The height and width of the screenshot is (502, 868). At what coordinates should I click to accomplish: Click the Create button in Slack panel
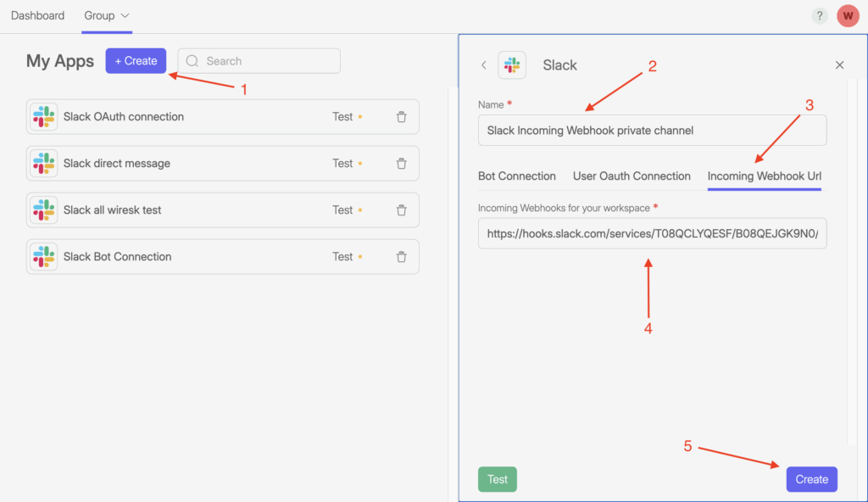(811, 479)
